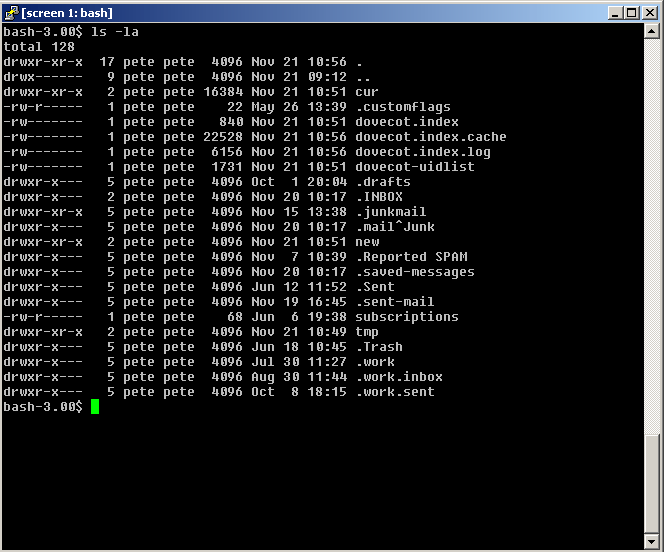664x552 pixels.
Task: Click the ".Trash" directory name
Action: tap(379, 347)
